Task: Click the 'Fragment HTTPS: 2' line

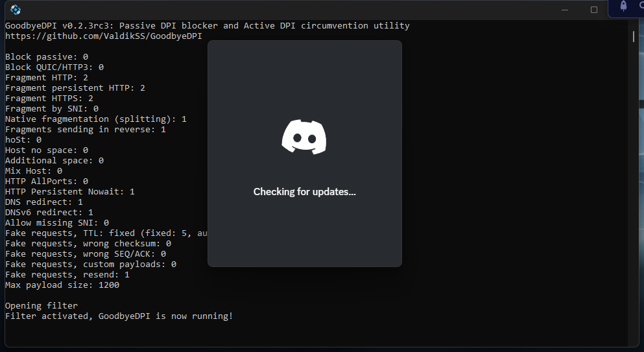Action: pos(49,98)
